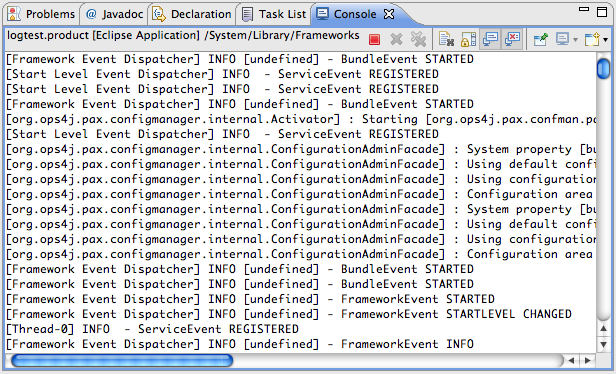Toggle the Scroll Lock padlock icon
This screenshot has width=616, height=374.
468,39
